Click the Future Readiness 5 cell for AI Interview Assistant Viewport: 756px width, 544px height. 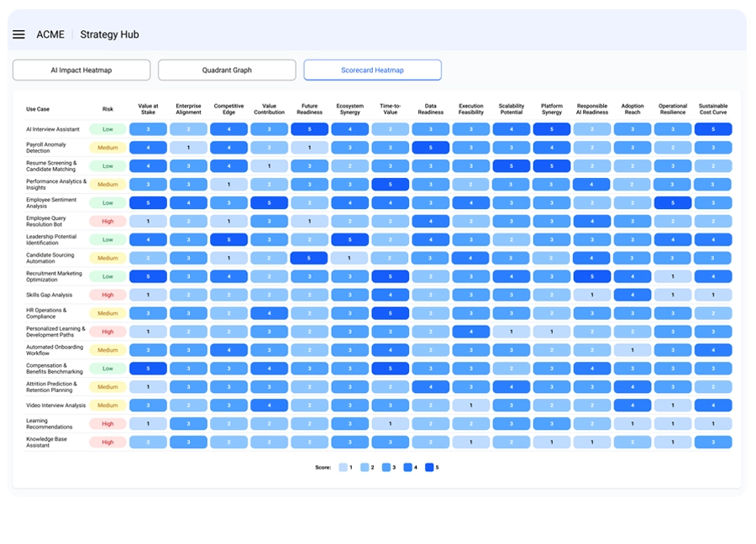[x=309, y=129]
